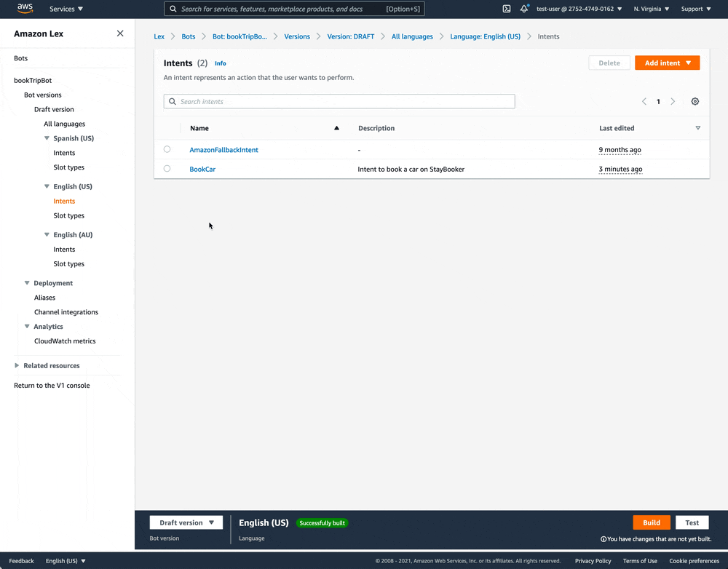
Task: Open Channel integrations
Action: 66,312
